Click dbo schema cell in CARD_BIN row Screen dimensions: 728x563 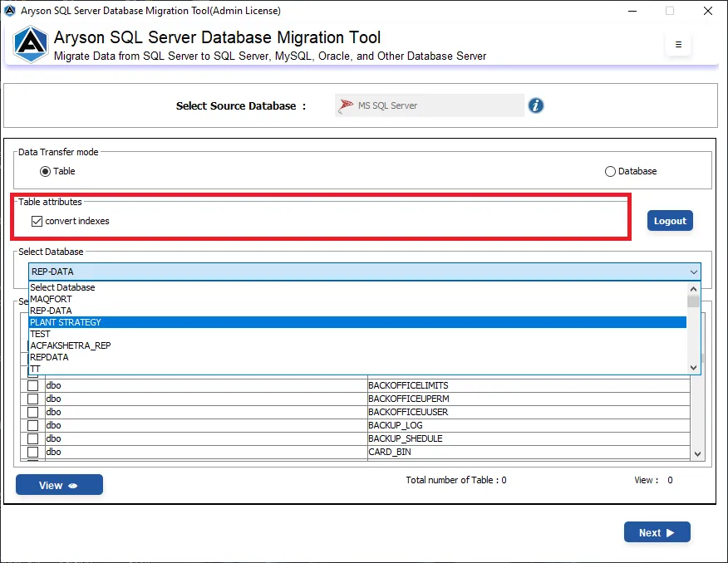tap(205, 452)
